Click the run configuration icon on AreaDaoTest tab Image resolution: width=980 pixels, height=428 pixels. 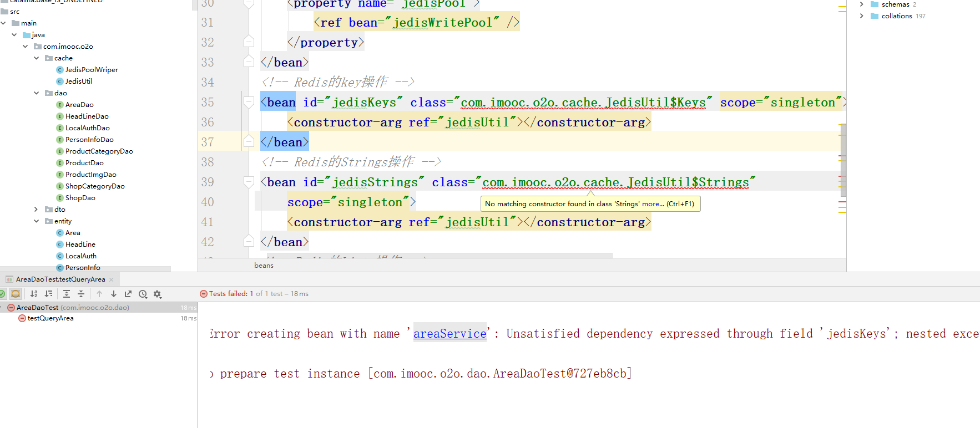pyautogui.click(x=9, y=279)
